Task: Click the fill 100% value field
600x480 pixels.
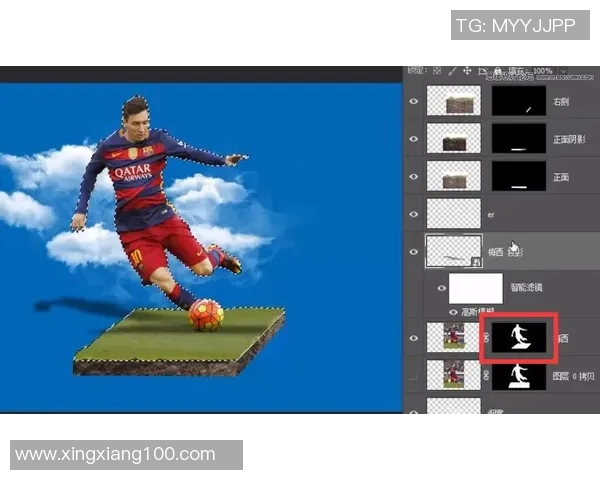Action: point(543,71)
